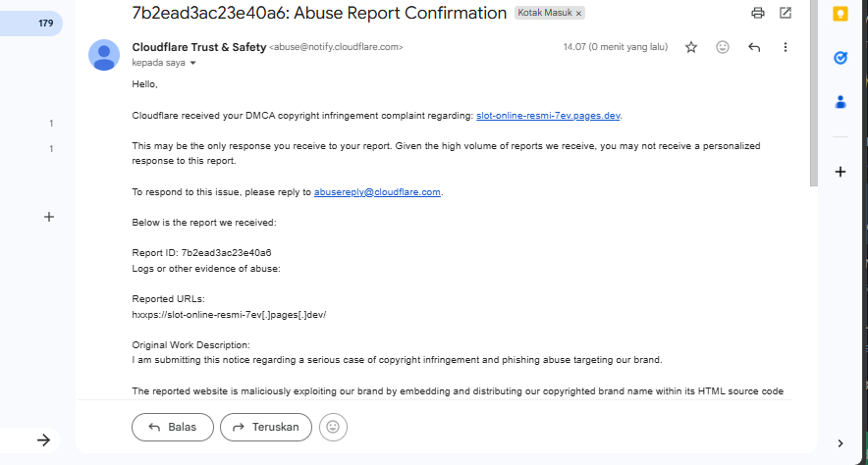Open email in new window icon
868x465 pixels.
tap(785, 13)
